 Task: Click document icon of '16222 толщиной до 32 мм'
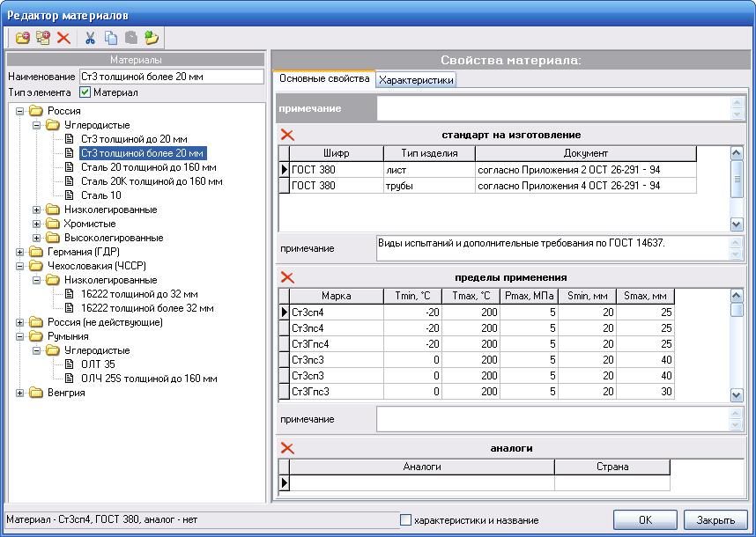click(70, 294)
